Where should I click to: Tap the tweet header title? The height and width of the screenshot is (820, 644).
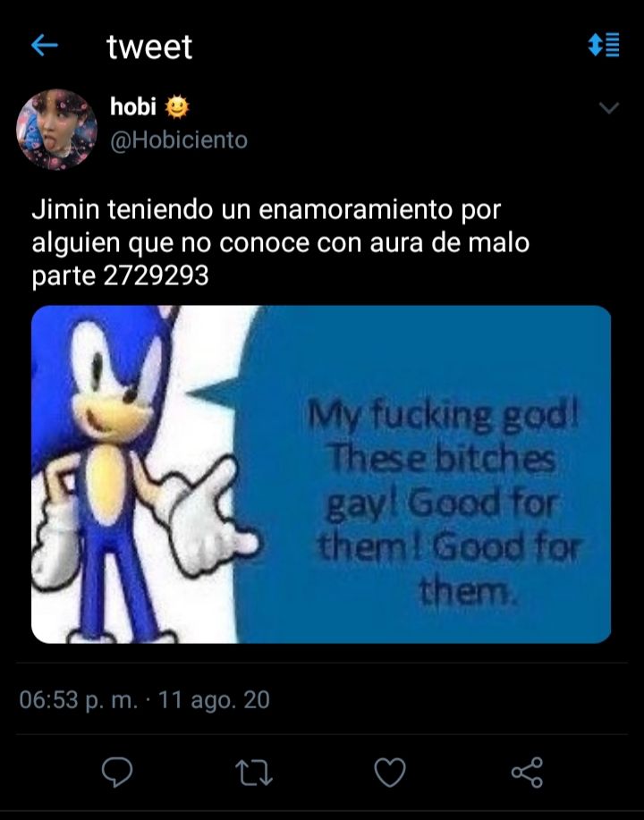point(149,46)
